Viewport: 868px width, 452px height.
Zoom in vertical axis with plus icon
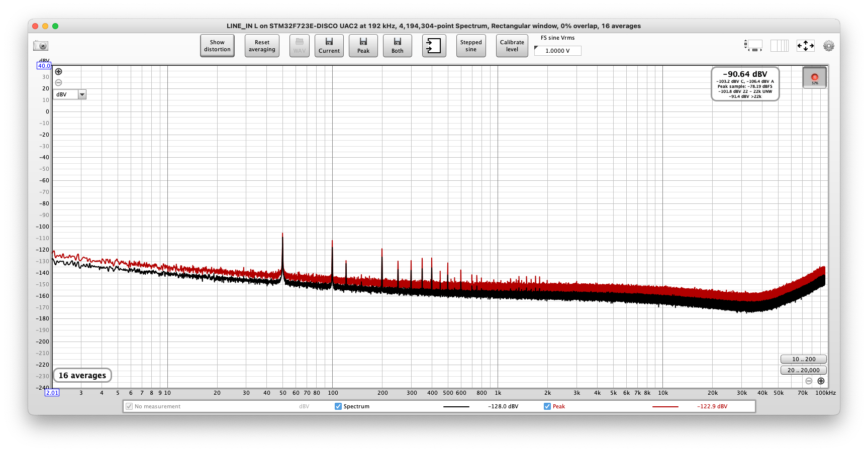click(58, 72)
